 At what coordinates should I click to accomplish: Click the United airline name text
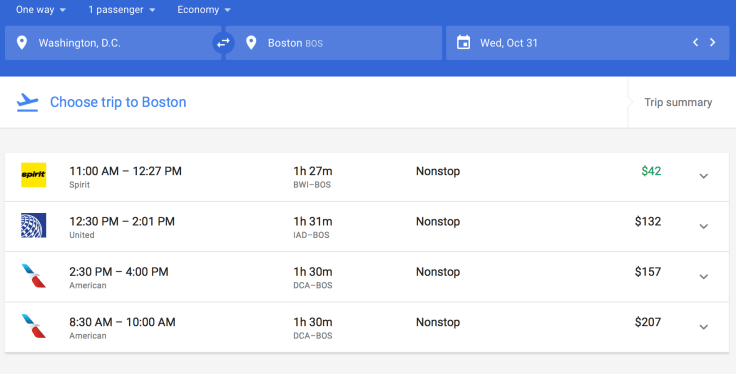[x=82, y=235]
